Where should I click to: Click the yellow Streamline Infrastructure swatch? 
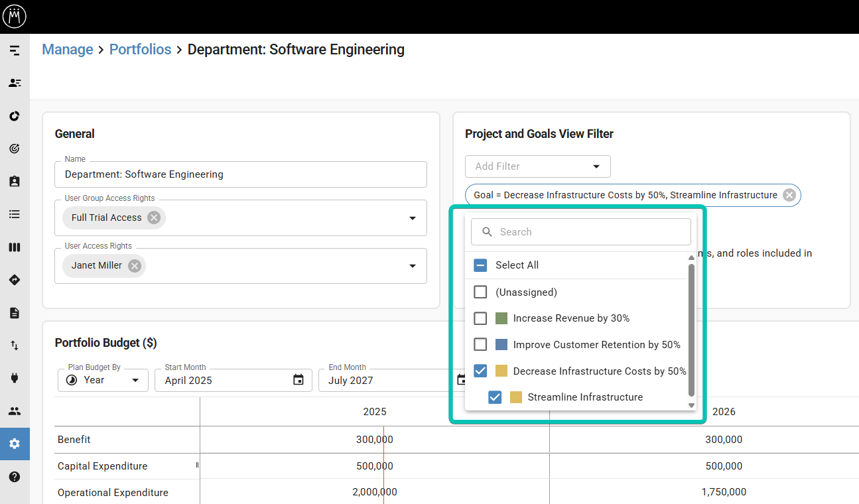[x=516, y=397]
